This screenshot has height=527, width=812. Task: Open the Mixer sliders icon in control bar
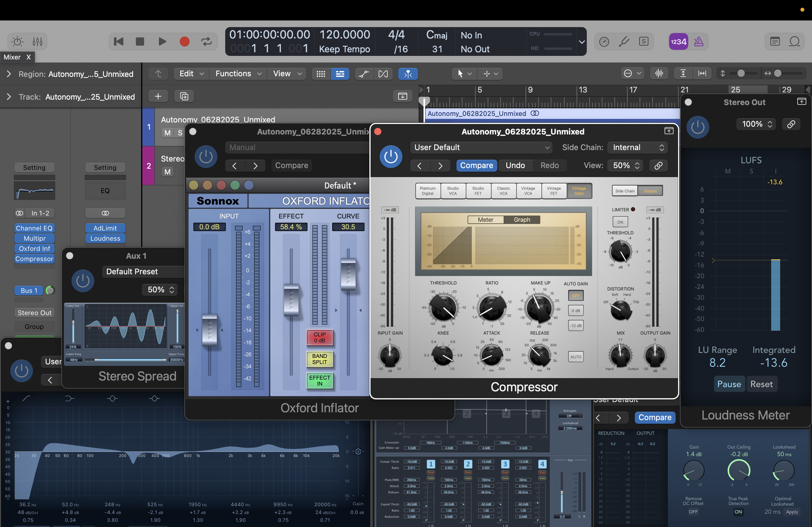click(x=38, y=42)
